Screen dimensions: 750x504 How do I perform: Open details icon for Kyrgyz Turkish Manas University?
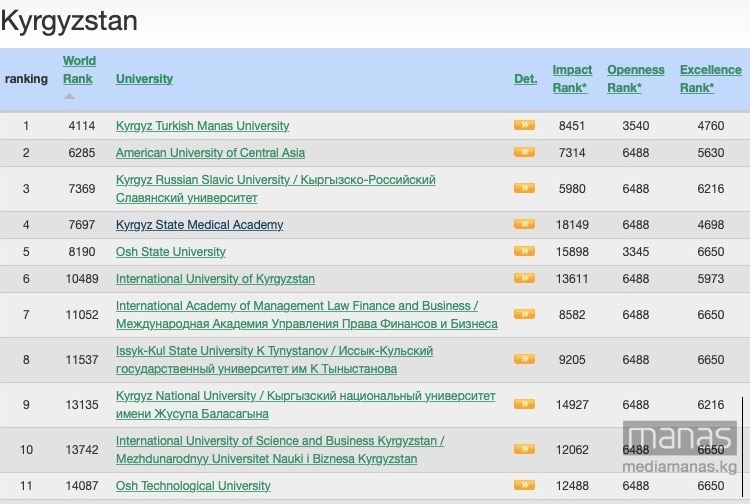coord(524,125)
